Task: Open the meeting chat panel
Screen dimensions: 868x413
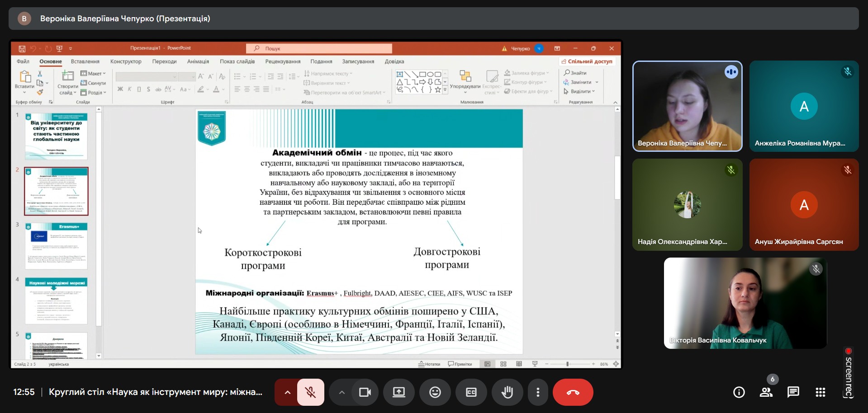Action: (x=793, y=392)
